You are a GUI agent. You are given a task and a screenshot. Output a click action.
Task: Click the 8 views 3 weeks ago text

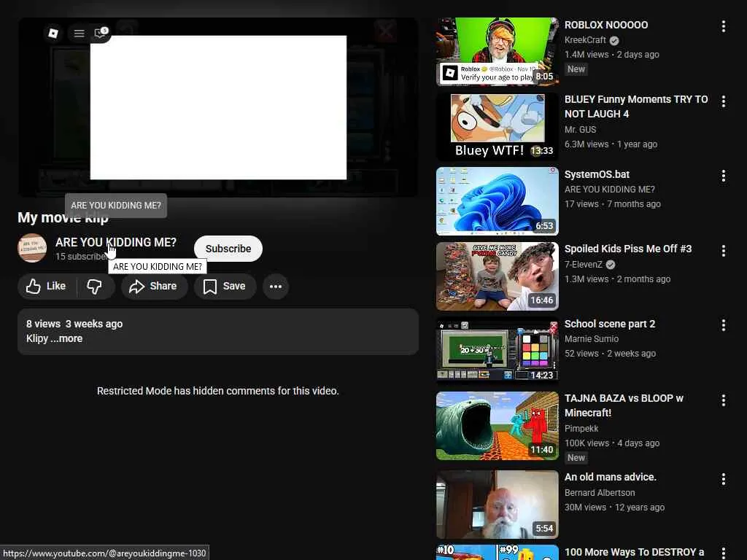pyautogui.click(x=74, y=324)
